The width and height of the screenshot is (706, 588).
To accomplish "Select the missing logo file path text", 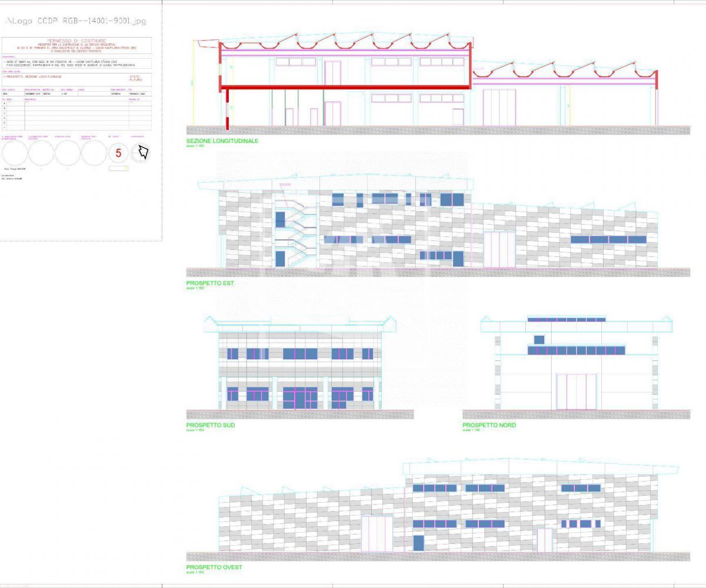I will [x=76, y=21].
